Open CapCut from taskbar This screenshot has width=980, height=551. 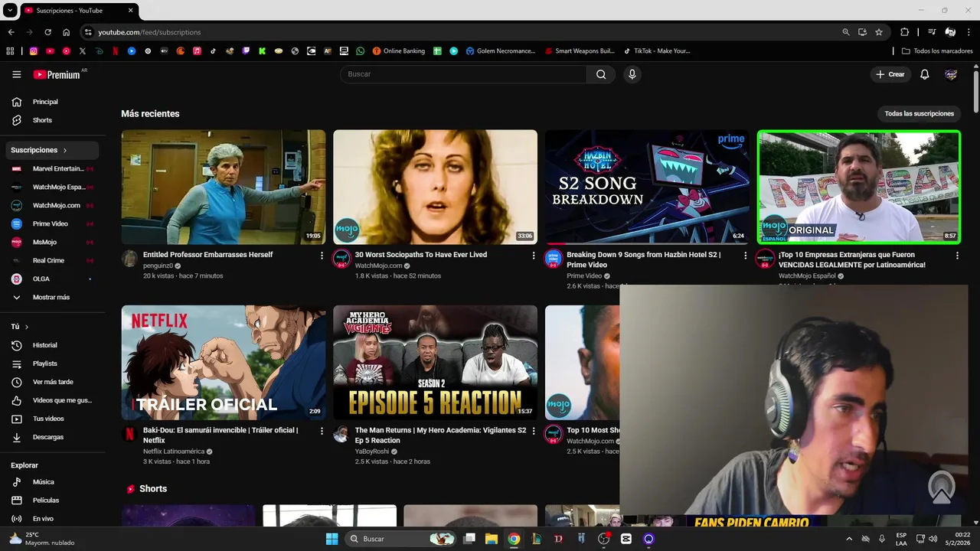[x=626, y=539]
